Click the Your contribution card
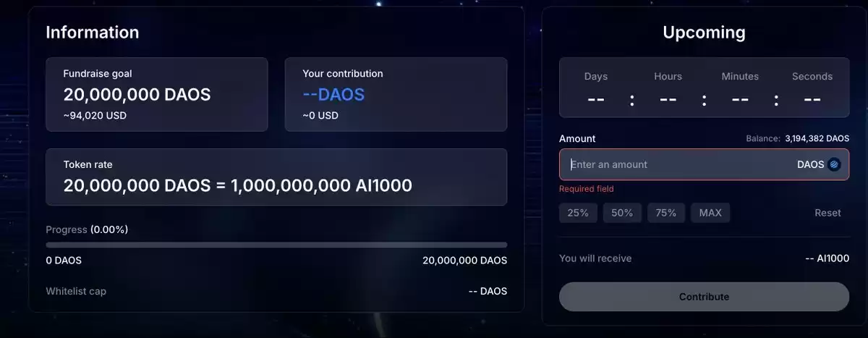Screen dimensions: 868x338 pyautogui.click(x=396, y=95)
